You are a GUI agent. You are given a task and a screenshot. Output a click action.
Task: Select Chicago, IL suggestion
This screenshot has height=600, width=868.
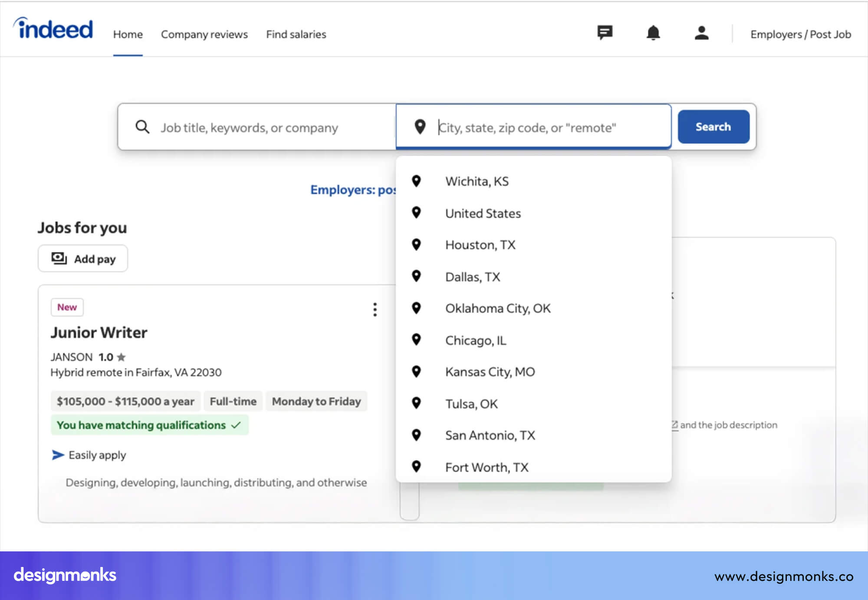click(x=533, y=340)
